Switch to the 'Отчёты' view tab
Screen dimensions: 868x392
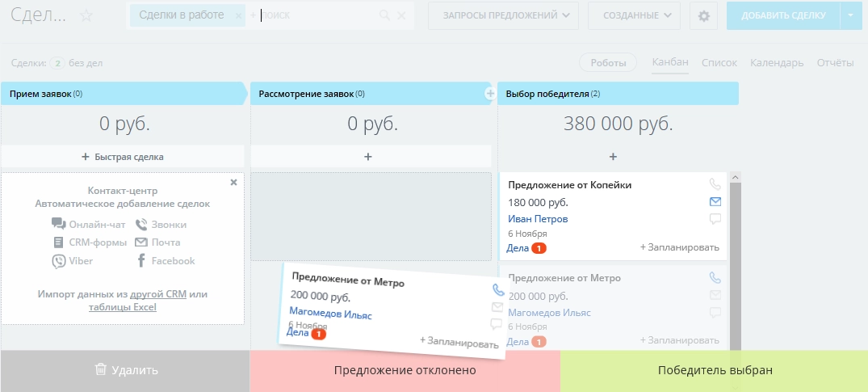pyautogui.click(x=836, y=63)
